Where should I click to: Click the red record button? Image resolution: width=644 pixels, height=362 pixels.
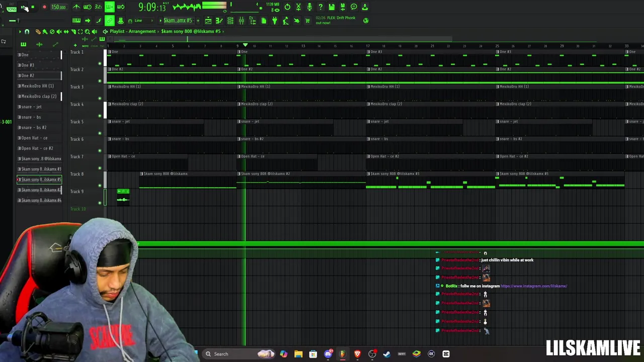pos(44,8)
